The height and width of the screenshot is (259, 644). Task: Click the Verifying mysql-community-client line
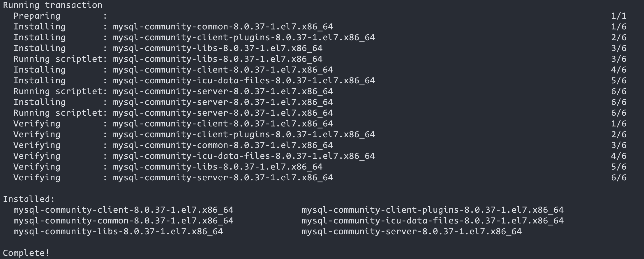pyautogui.click(x=320, y=124)
